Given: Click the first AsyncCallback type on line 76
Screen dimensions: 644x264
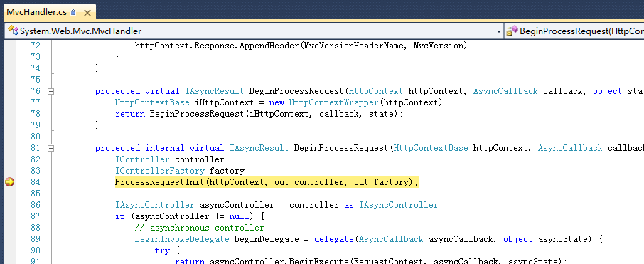Looking at the screenshot, I should (x=505, y=91).
